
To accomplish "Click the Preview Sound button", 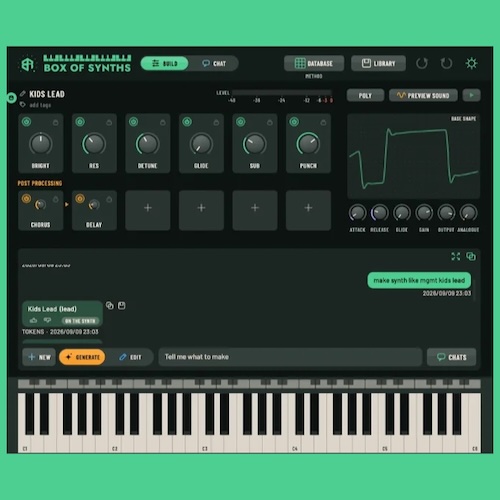I will click(x=423, y=96).
